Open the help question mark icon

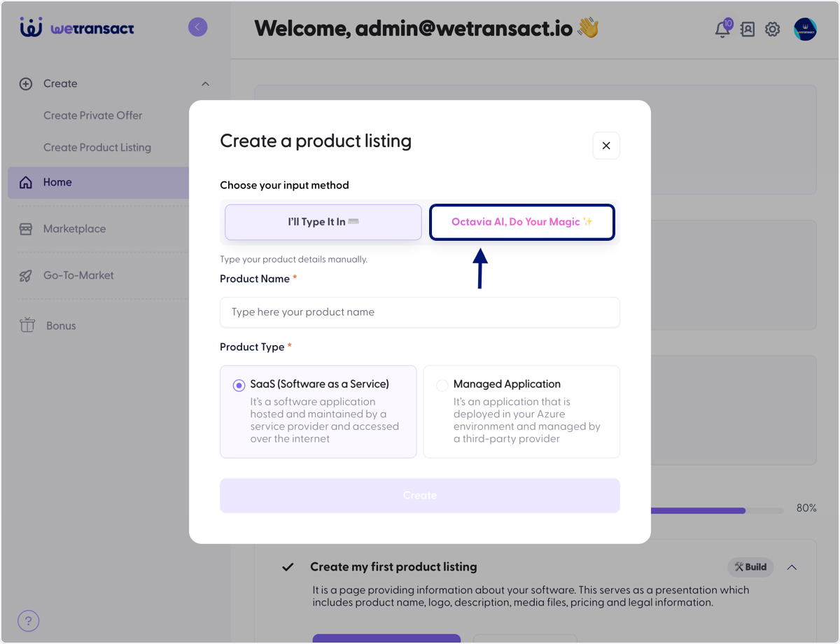click(29, 621)
